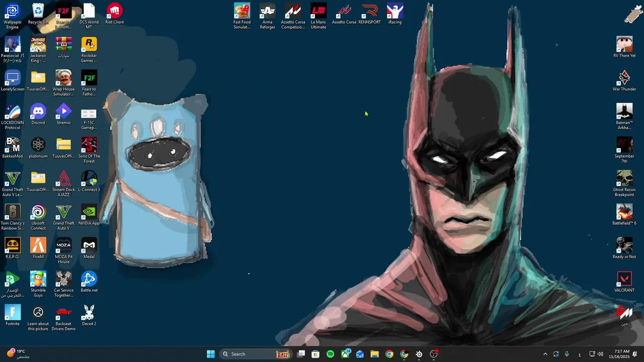The image size is (644, 362).
Task: Open notification center bell icon
Action: [635, 354]
